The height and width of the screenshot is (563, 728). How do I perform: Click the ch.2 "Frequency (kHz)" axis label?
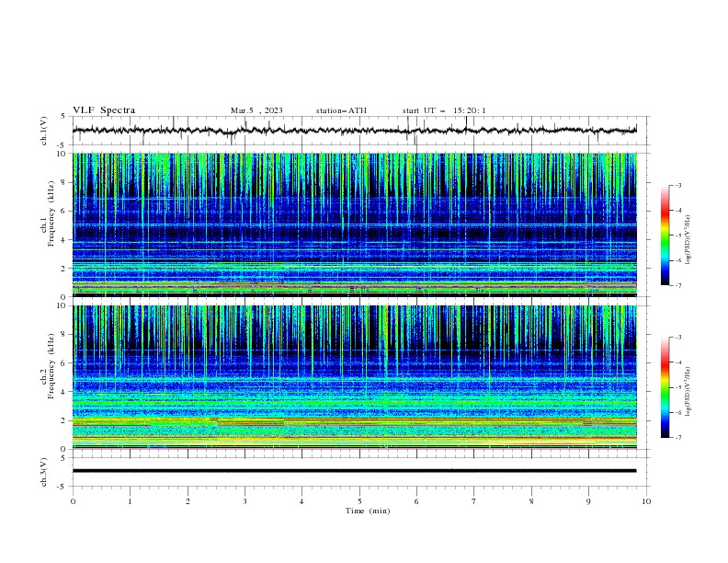(51, 365)
